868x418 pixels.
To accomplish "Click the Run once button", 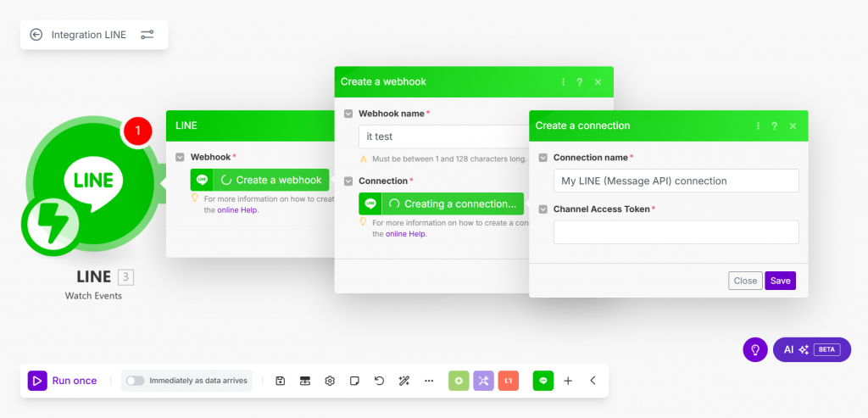I will [x=63, y=381].
